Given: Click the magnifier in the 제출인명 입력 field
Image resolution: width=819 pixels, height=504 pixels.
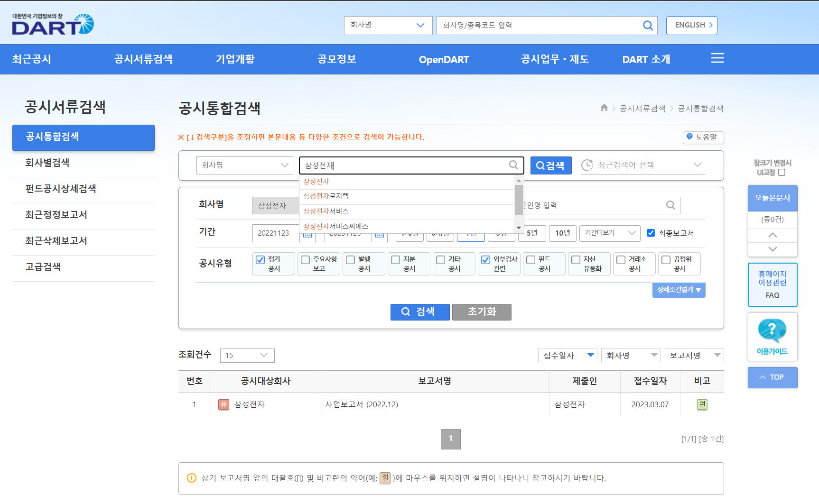Looking at the screenshot, I should [x=670, y=205].
